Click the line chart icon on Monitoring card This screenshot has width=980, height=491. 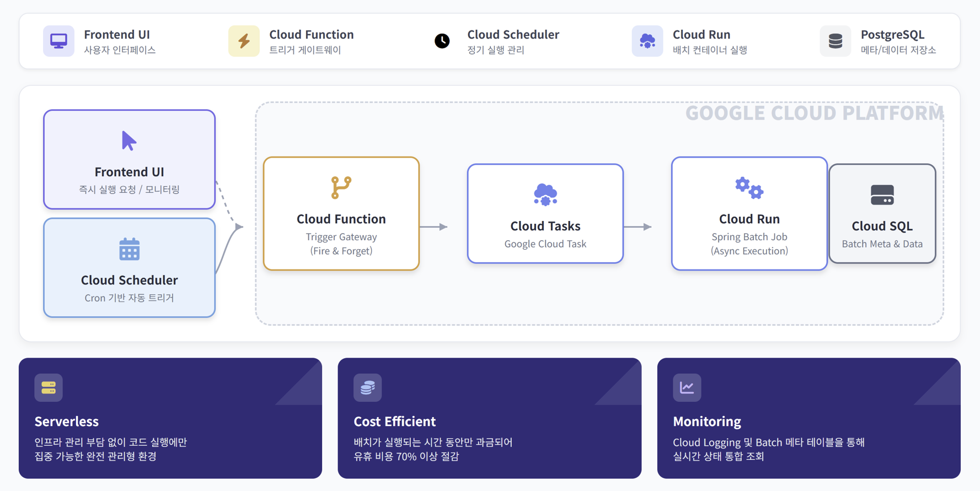[x=687, y=387]
